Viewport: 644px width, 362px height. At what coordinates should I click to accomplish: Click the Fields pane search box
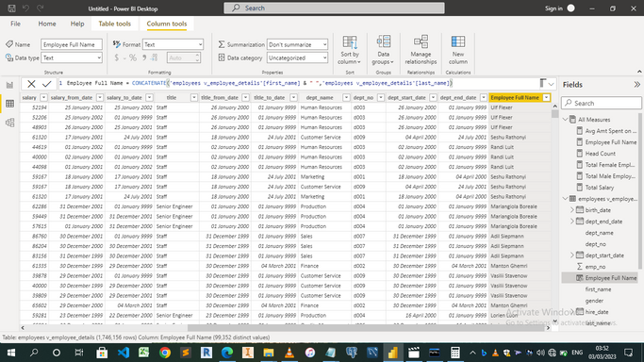(x=602, y=103)
